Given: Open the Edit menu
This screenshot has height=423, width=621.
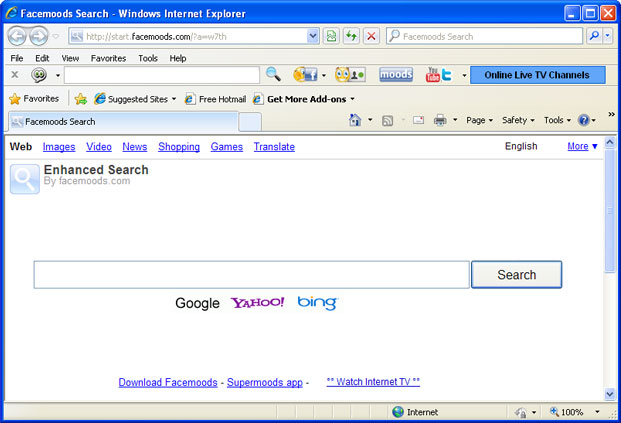Looking at the screenshot, I should coord(42,58).
